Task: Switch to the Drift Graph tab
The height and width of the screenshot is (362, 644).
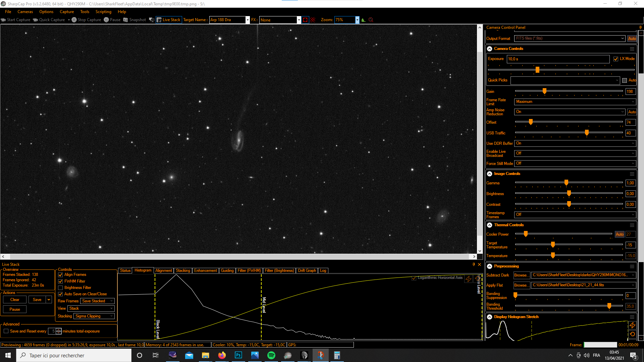Action: click(x=307, y=270)
